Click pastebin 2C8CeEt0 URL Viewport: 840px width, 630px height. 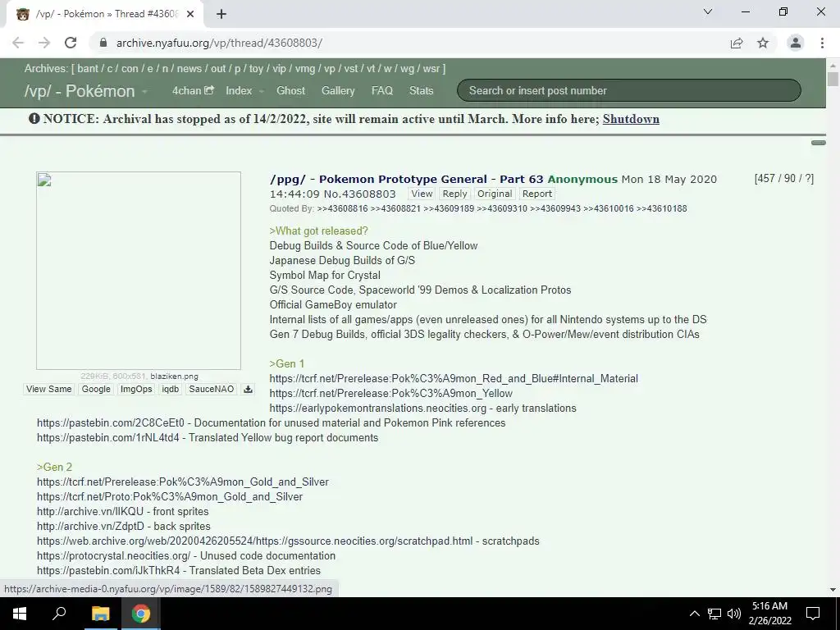click(x=111, y=422)
